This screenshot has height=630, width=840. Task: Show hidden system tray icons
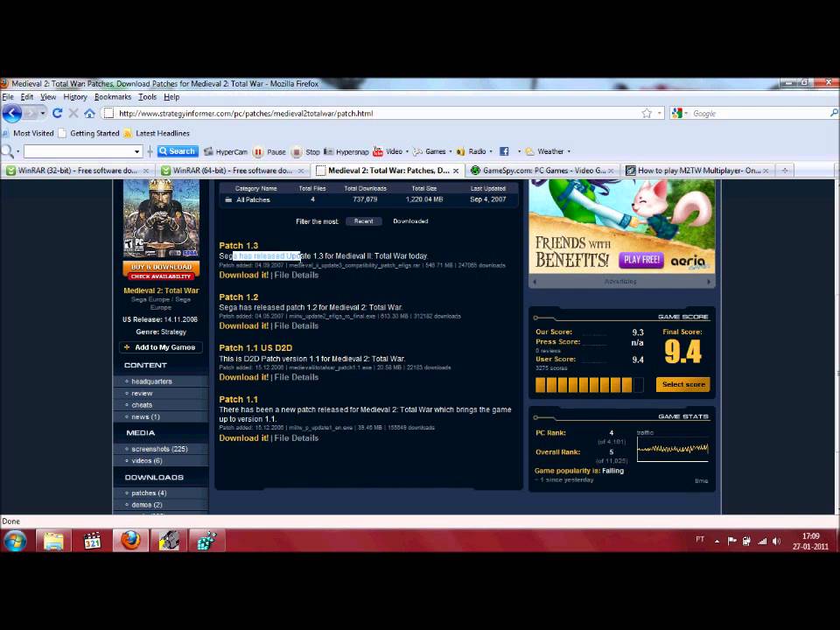(x=717, y=541)
